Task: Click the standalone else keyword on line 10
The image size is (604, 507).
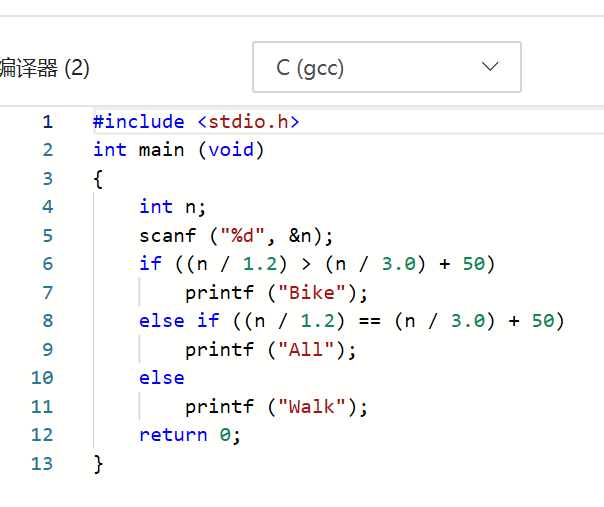Action: pyautogui.click(x=162, y=378)
